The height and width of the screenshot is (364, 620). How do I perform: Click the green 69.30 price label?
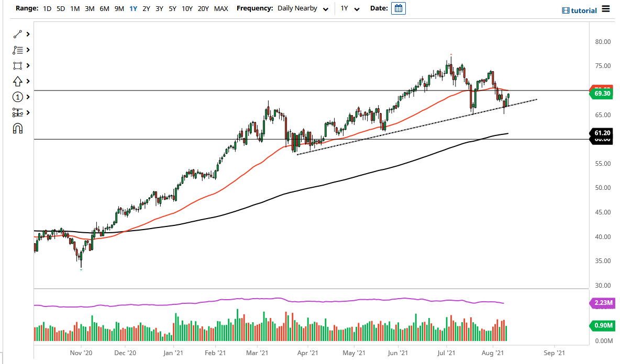(601, 93)
